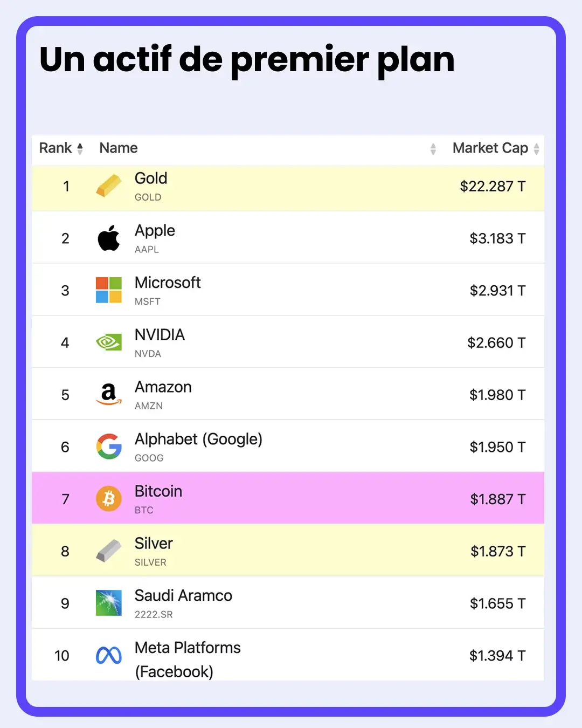
Task: Click the Amazon logo icon
Action: [109, 394]
